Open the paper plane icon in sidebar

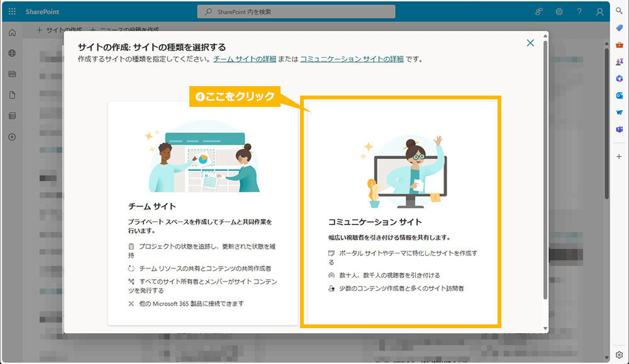tap(620, 113)
